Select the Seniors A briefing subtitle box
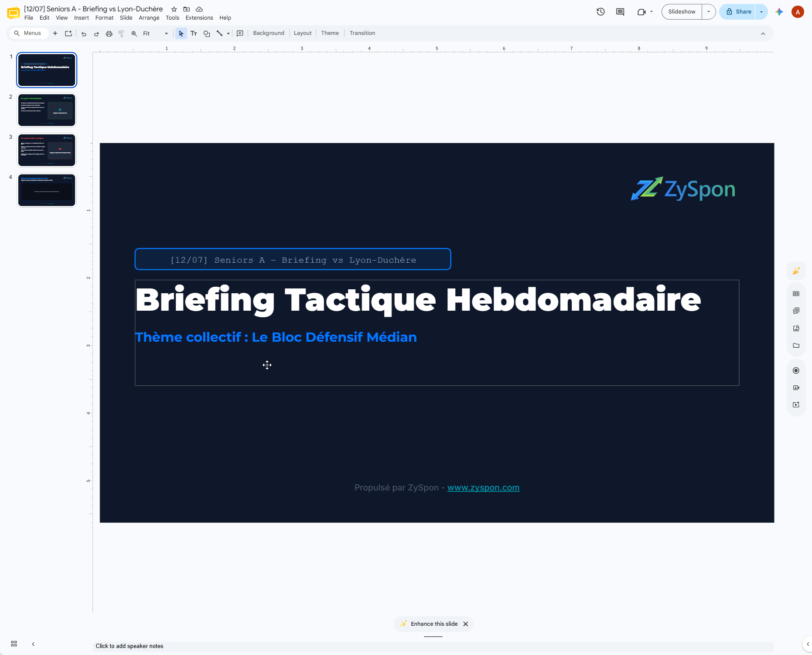Image resolution: width=812 pixels, height=655 pixels. pos(293,259)
